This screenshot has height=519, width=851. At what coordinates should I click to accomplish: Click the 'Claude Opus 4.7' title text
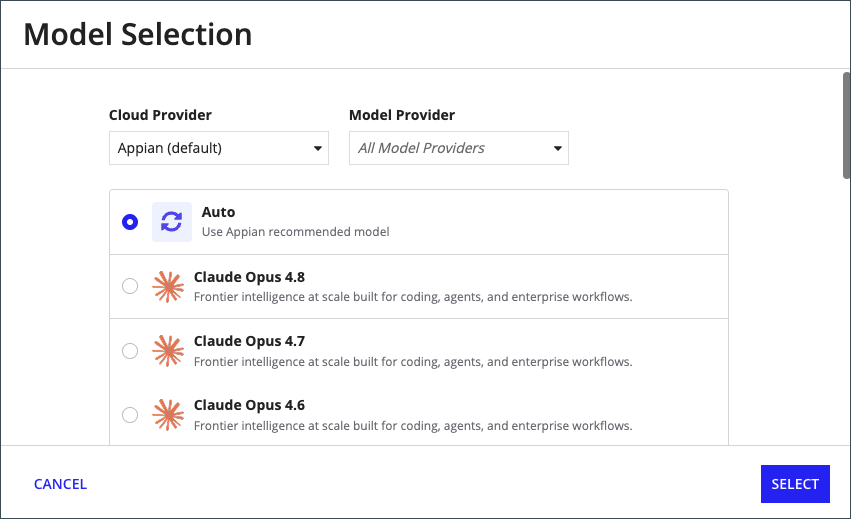249,341
